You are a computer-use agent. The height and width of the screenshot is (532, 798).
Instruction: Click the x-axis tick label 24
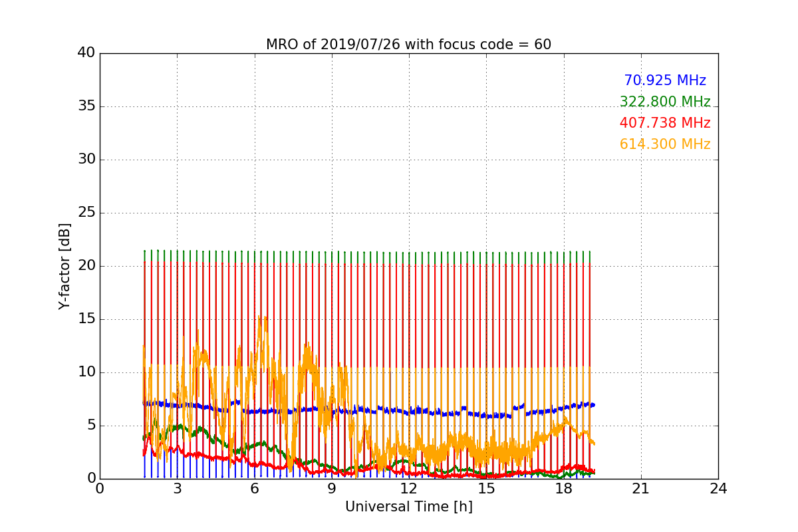click(718, 489)
